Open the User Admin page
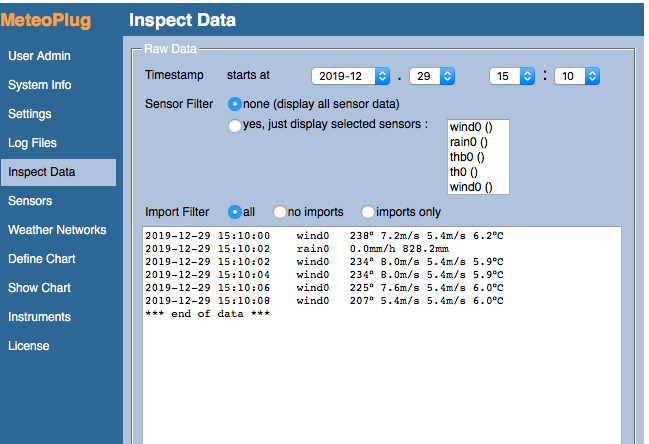649x444 pixels. pyautogui.click(x=39, y=56)
